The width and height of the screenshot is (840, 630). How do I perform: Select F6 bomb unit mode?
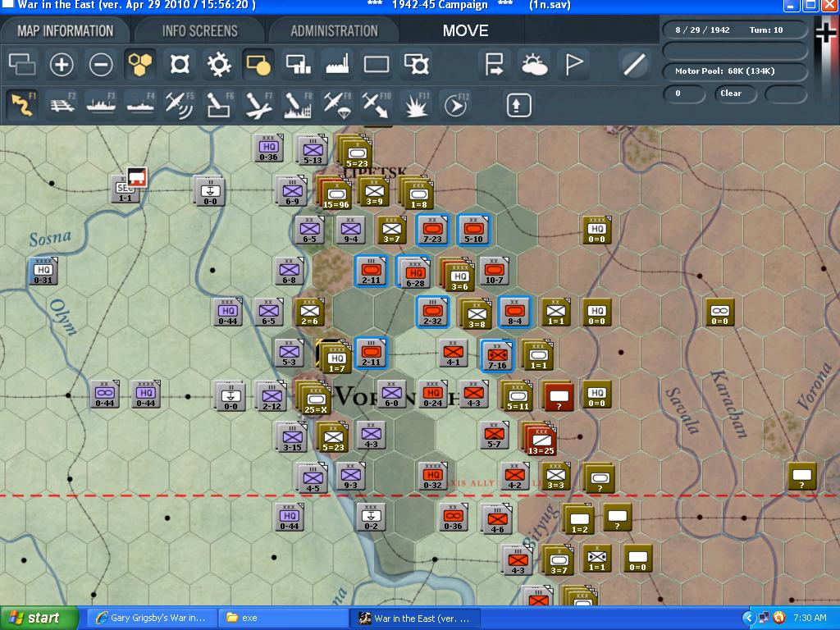tap(219, 104)
